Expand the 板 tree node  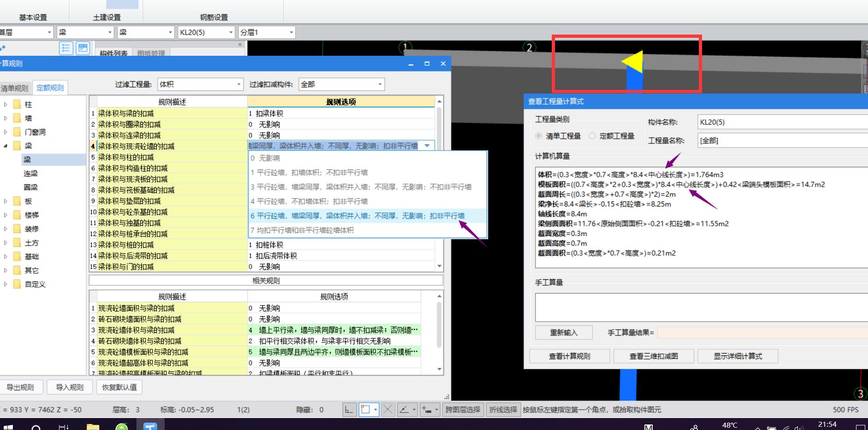point(6,201)
